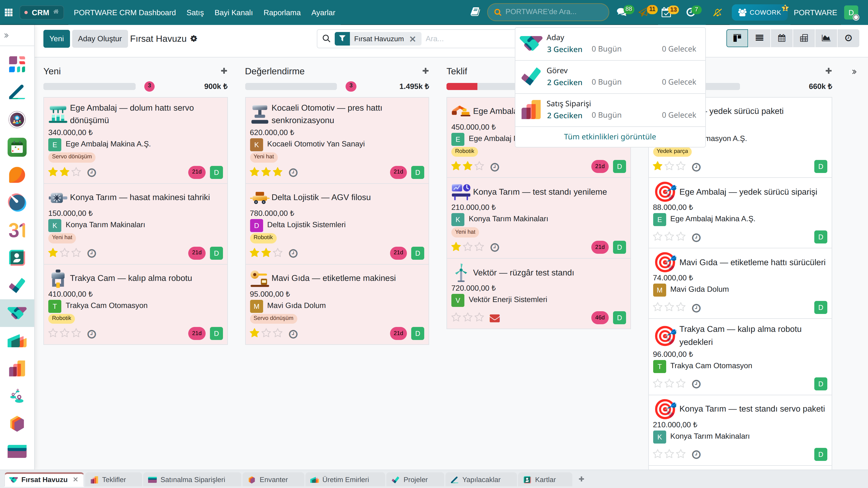Click the muted notifications bell icon
This screenshot has width=868, height=488.
click(717, 12)
